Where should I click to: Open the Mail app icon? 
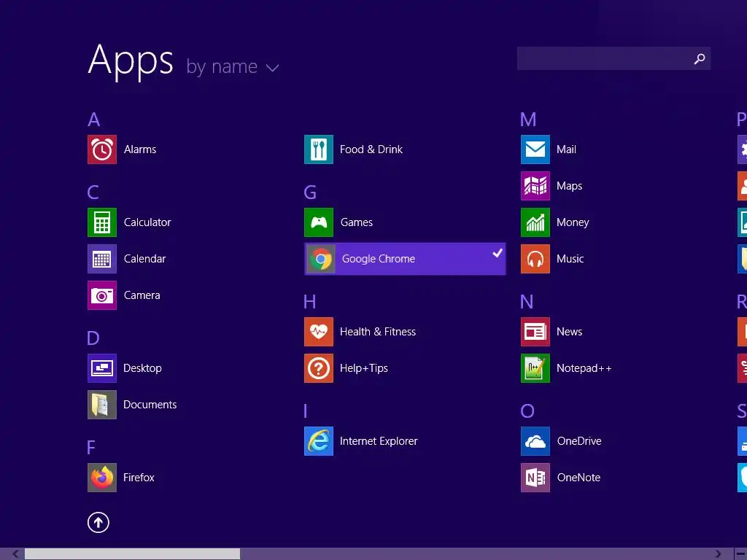[x=535, y=149]
